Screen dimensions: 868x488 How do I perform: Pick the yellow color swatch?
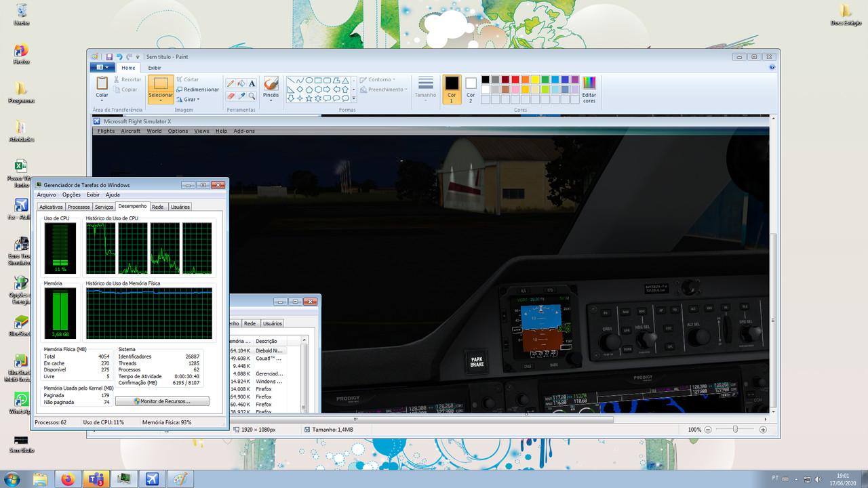coord(535,79)
